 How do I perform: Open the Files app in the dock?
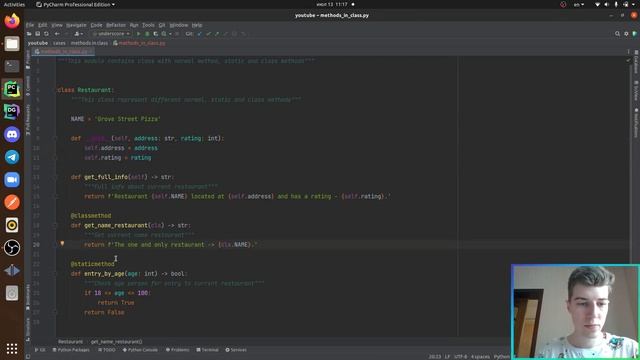tap(12, 43)
